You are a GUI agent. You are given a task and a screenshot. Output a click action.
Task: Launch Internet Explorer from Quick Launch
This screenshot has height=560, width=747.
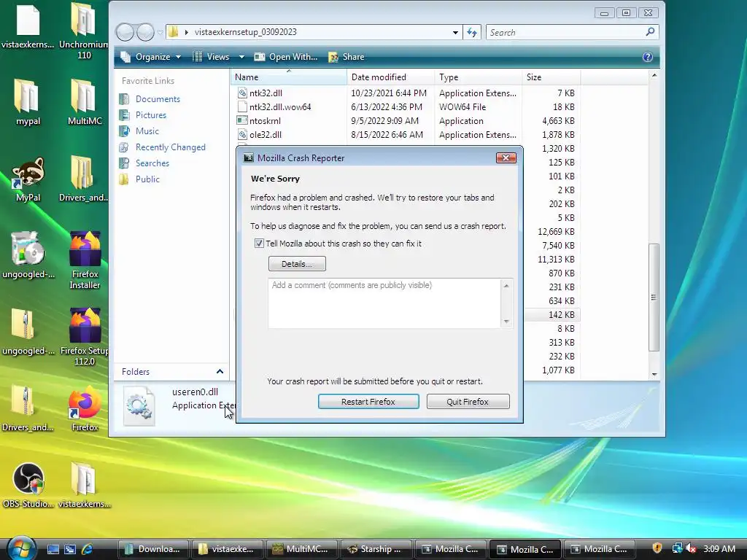click(x=88, y=549)
